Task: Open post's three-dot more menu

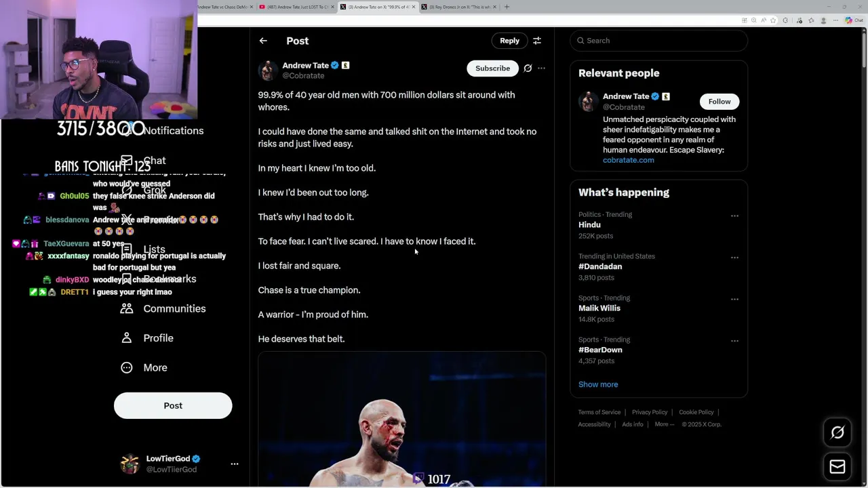Action: pos(541,68)
